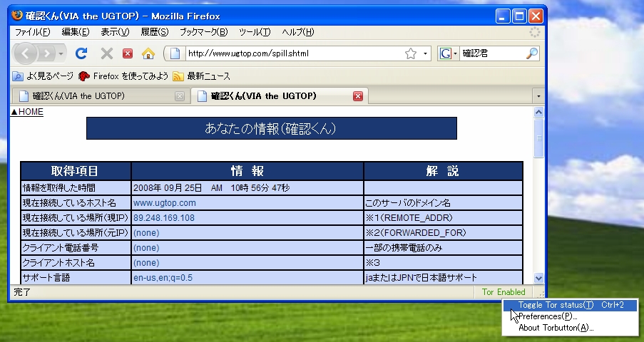Open the Firefox を使ってみよう bookmark
This screenshot has width=644, height=342.
pyautogui.click(x=123, y=76)
